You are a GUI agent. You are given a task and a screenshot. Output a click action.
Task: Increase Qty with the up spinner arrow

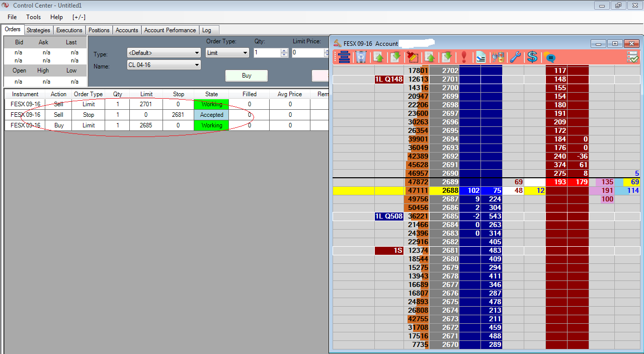tap(284, 50)
